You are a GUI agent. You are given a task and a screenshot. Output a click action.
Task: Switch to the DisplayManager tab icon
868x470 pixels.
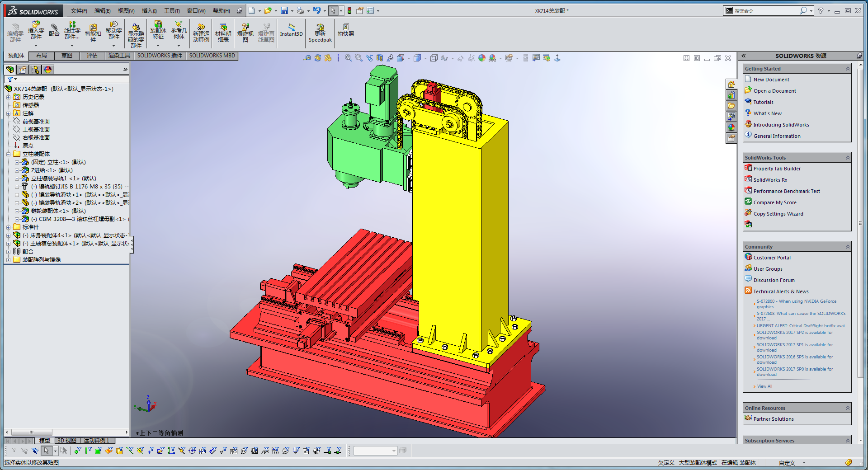47,69
